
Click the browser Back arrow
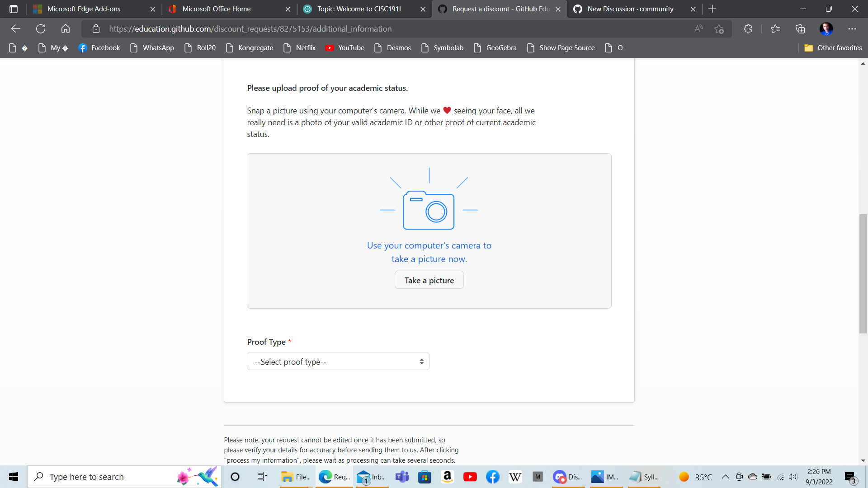(16, 29)
